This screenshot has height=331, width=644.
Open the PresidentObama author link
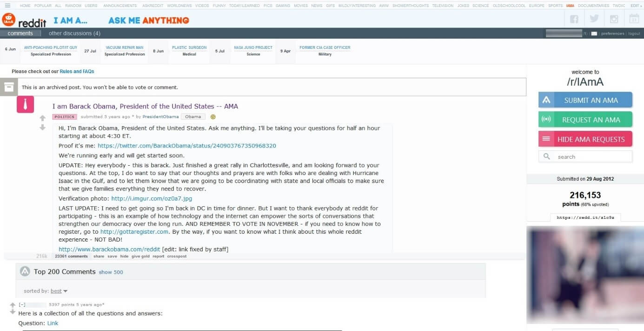tap(160, 117)
